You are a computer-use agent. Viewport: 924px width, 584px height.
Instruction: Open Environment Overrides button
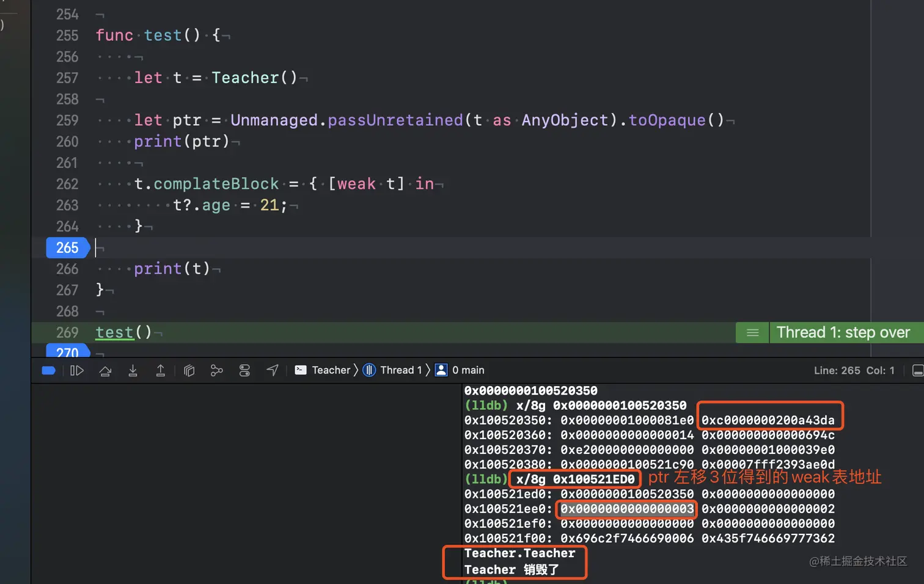pos(244,370)
